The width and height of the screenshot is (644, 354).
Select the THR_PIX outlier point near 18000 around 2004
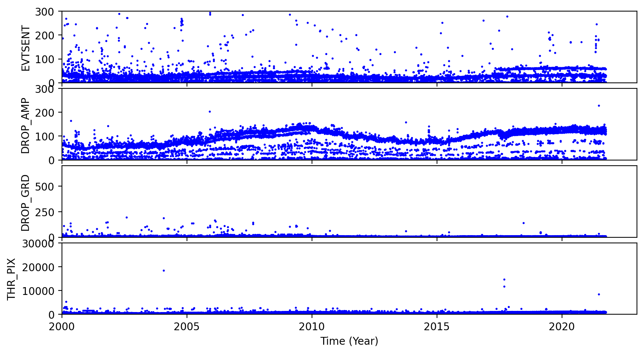164,270
